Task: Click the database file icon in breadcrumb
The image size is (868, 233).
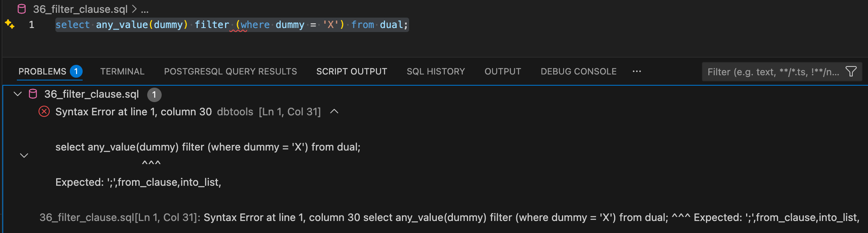Action: coord(22,9)
